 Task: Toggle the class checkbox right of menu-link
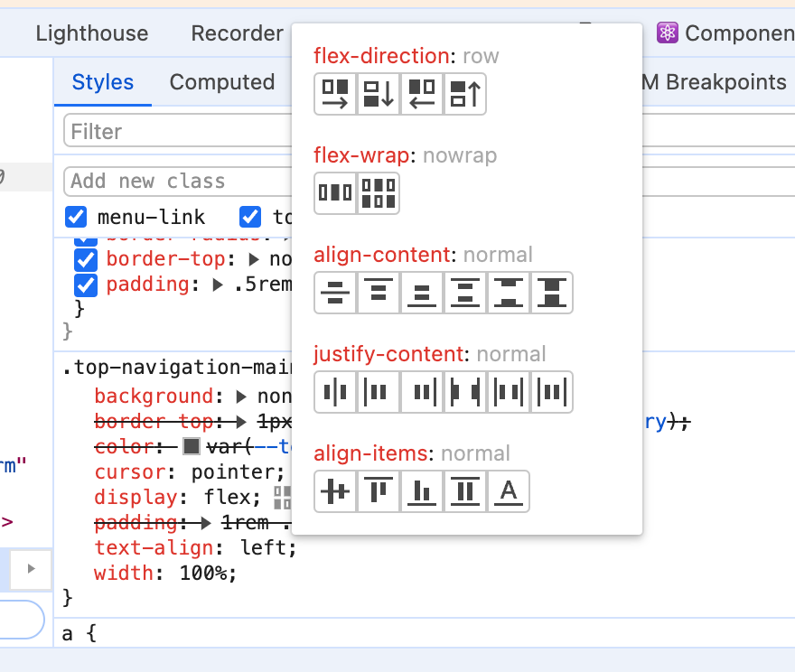pos(250,217)
